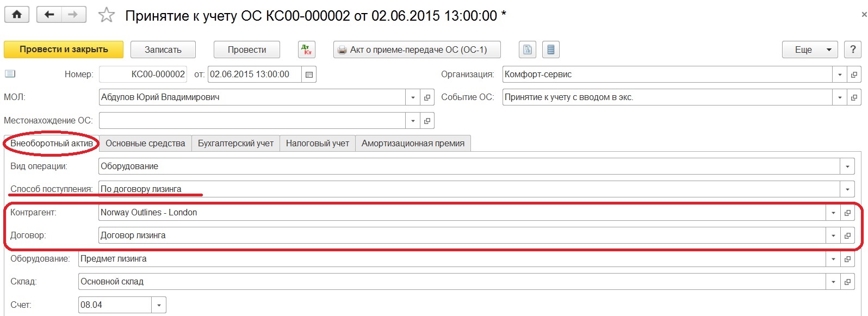Open the Еще menu
Viewport: 868px width, 316px height.
810,49
